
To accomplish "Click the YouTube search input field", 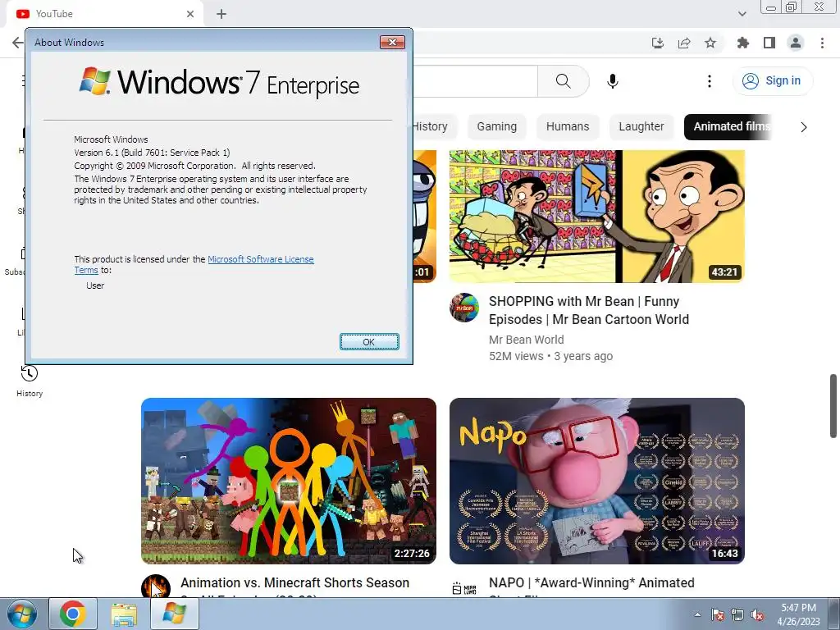I will pyautogui.click(x=475, y=81).
